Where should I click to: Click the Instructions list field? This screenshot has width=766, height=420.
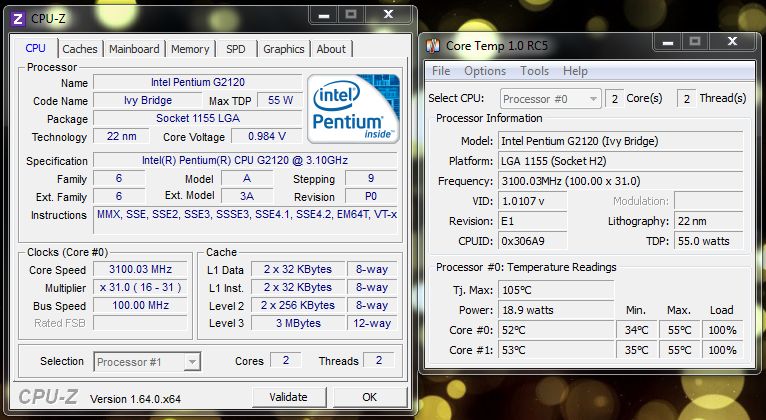[245, 220]
